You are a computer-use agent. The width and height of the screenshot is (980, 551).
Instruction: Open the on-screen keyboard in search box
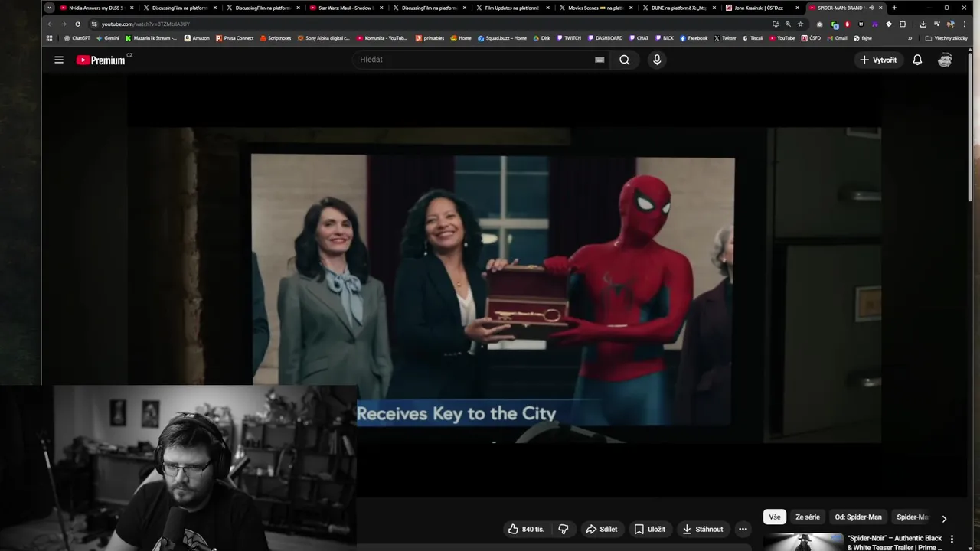point(599,60)
